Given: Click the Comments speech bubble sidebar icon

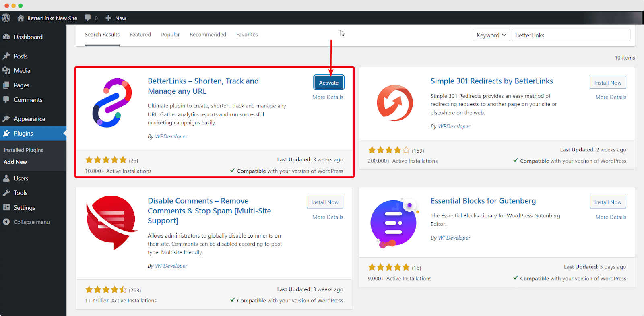Looking at the screenshot, I should point(6,99).
